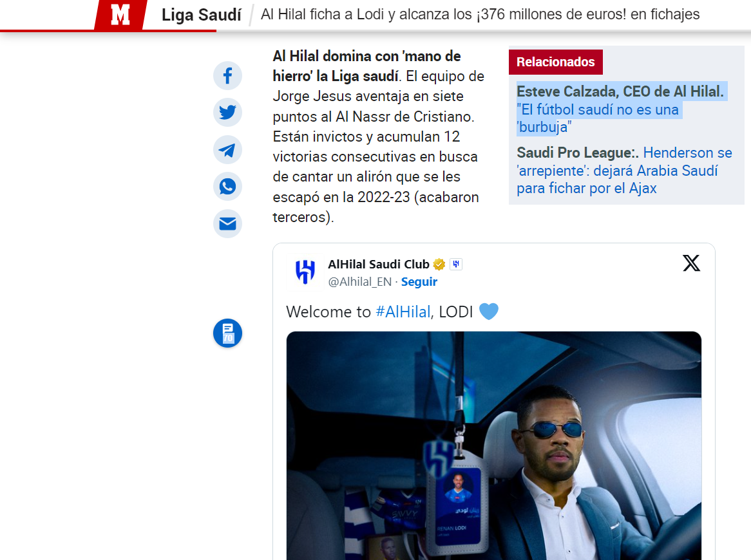Viewport: 751px width, 560px height.
Task: Share article via WhatsApp icon
Action: 227,187
